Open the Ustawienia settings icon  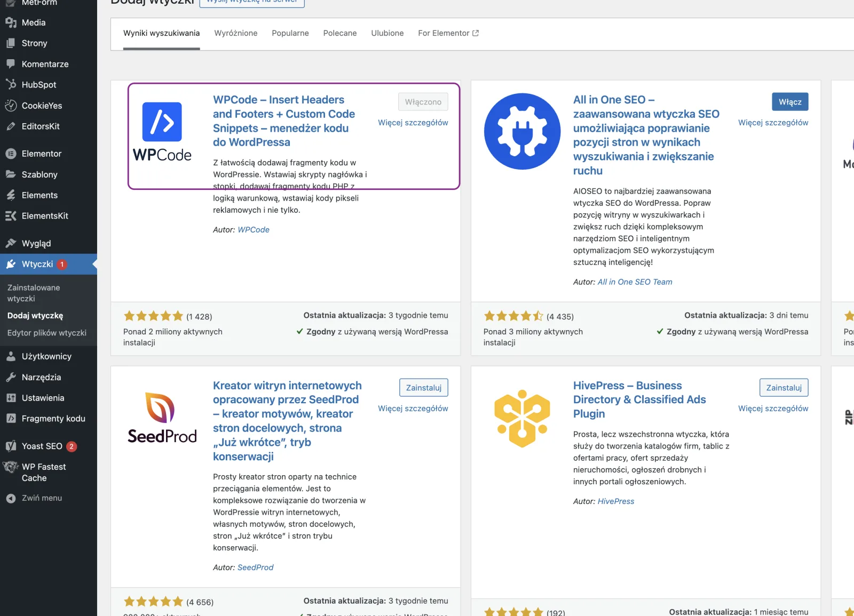click(x=11, y=398)
